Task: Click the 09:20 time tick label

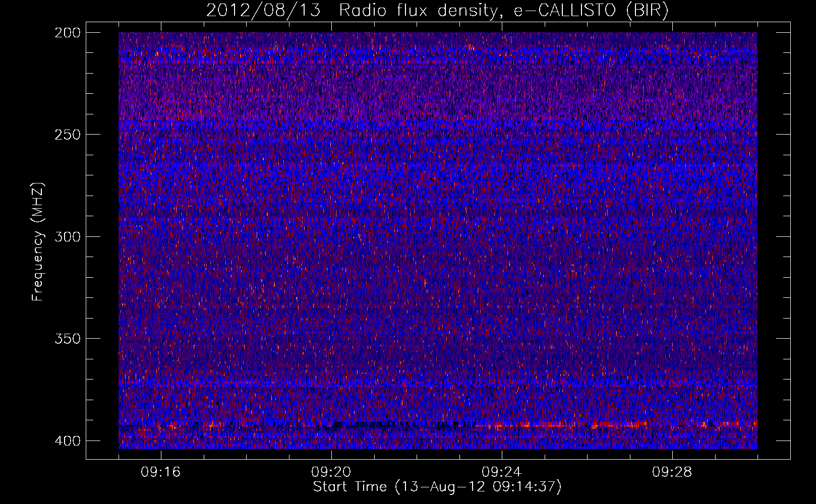Action: click(331, 472)
